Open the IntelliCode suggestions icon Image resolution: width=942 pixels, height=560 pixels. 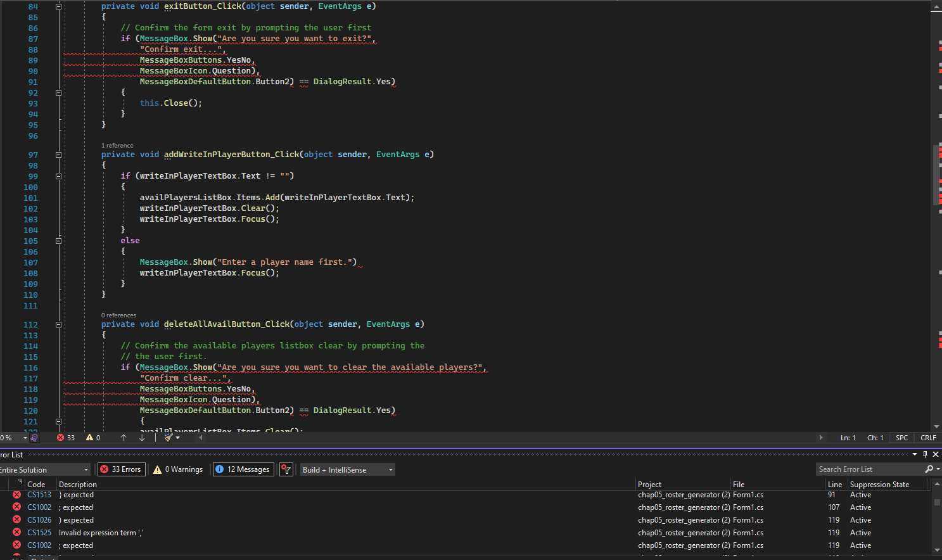[x=34, y=438]
